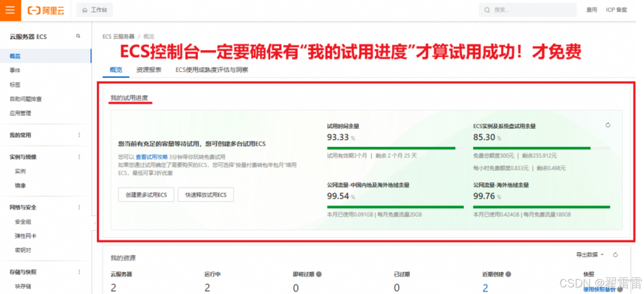Open the hamburger navigation menu
Viewport: 644px width, 294px height.
click(10, 10)
